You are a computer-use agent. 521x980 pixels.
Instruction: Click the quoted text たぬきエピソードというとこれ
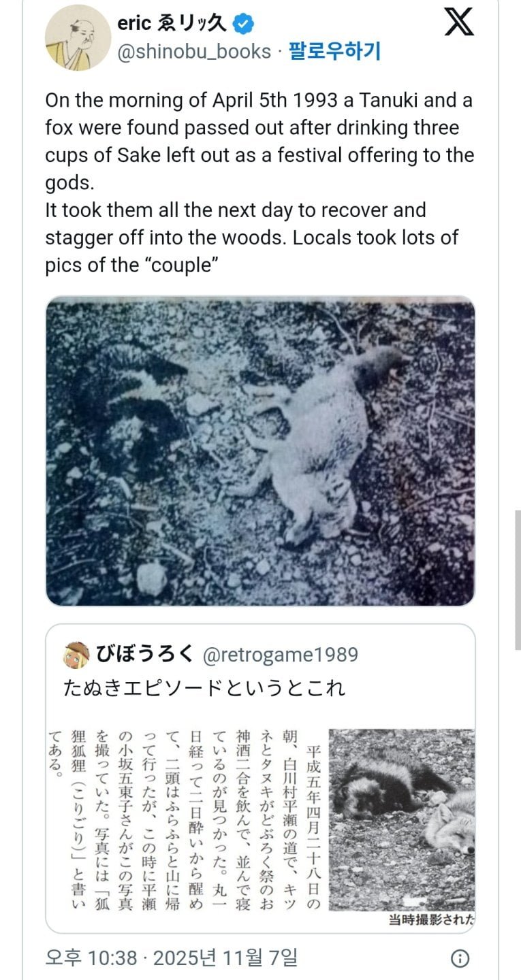click(x=204, y=688)
